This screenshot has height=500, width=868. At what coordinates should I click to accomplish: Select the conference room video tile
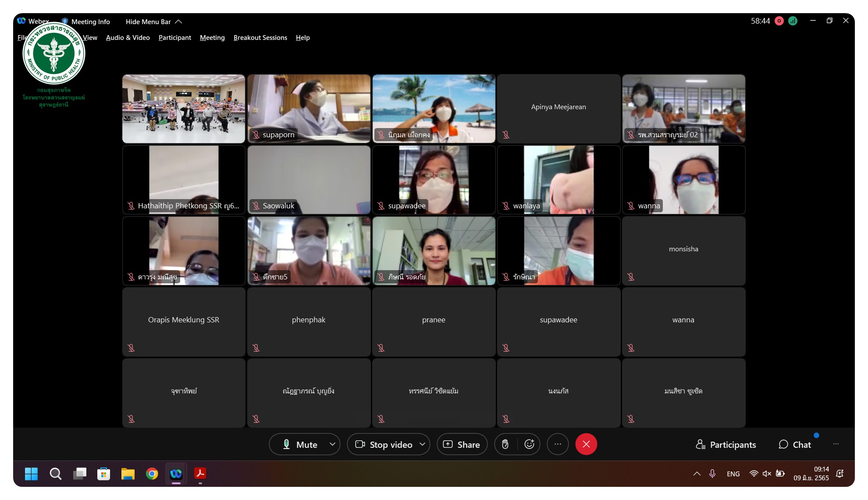point(184,109)
